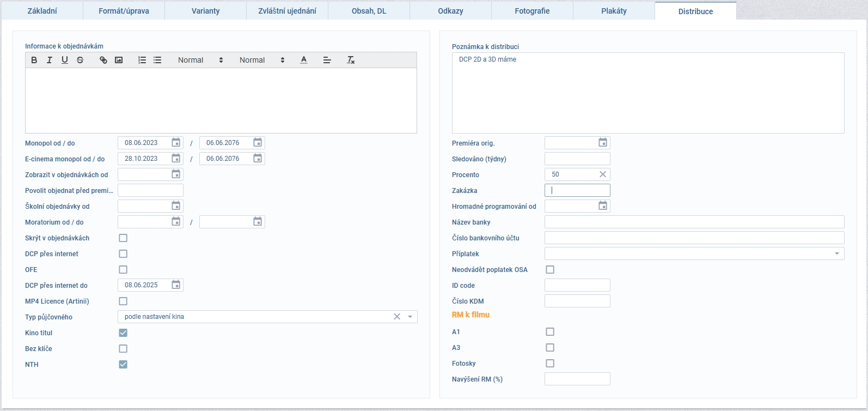The width and height of the screenshot is (868, 411).
Task: Open calendar for Monopol od date
Action: coord(176,143)
